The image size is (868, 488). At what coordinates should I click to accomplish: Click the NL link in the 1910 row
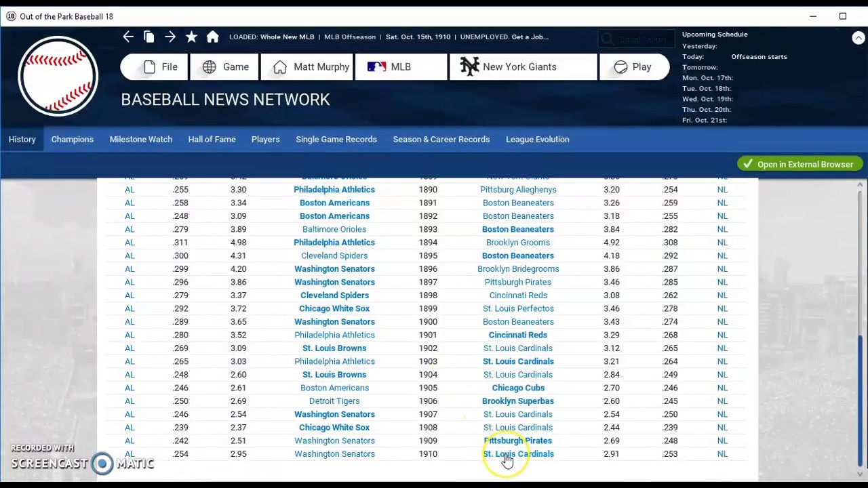point(722,454)
